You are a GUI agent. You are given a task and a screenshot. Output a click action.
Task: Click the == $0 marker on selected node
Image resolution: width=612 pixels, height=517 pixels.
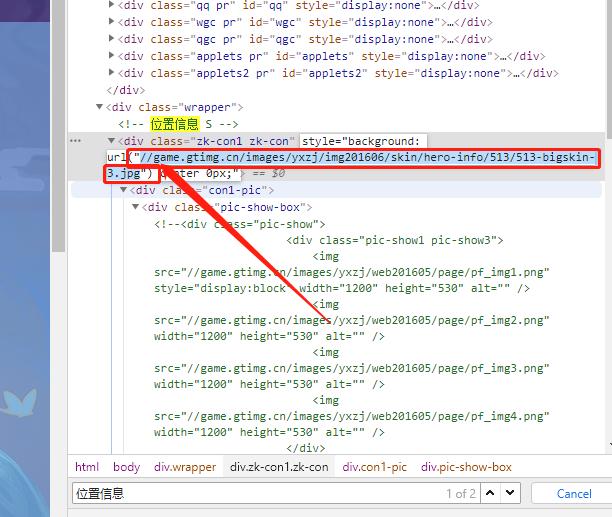tap(269, 173)
